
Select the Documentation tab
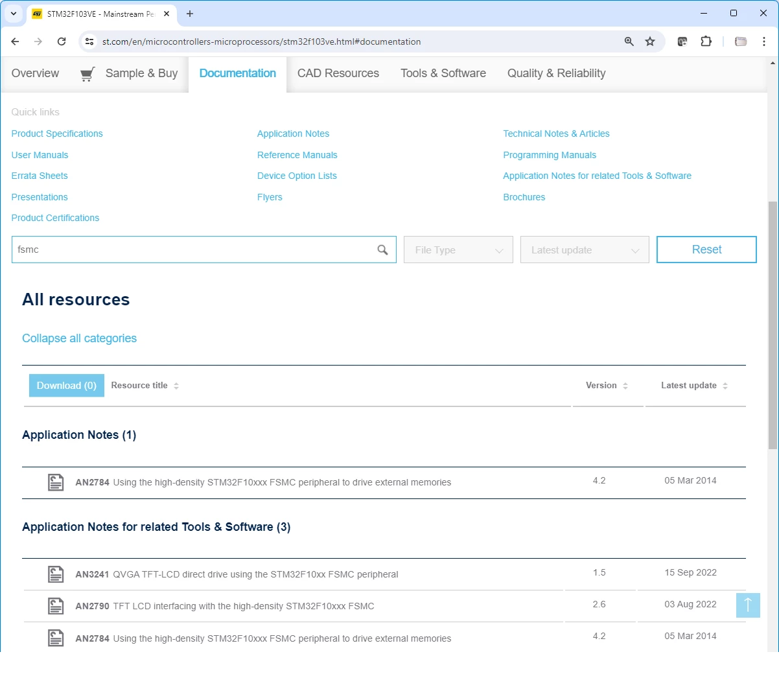click(237, 74)
